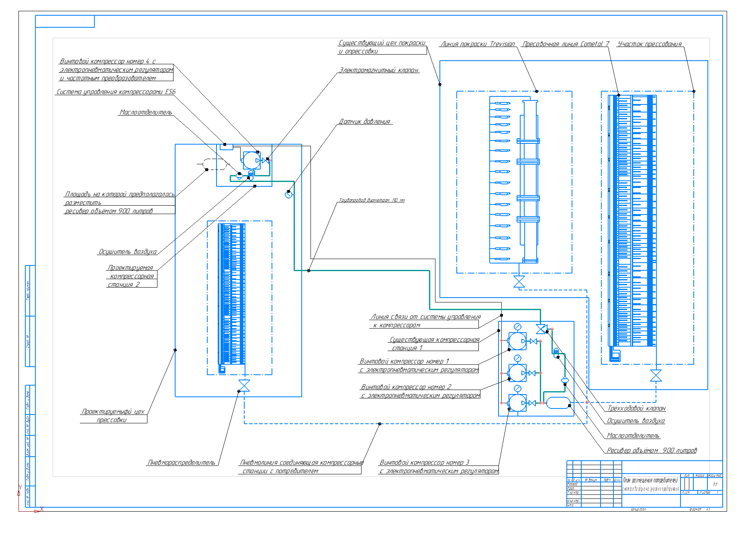
Task: Select the 'Пресовочная линия Cometal 7' label
Action: pyautogui.click(x=566, y=44)
